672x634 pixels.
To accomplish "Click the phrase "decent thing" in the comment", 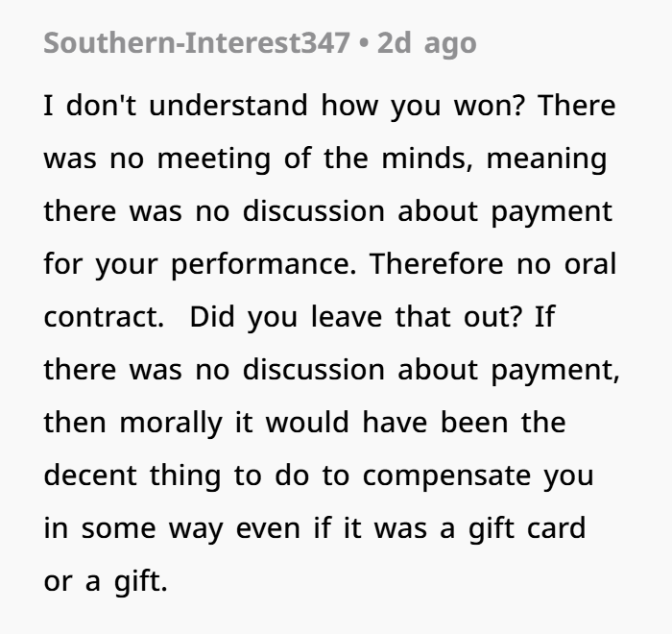I will [132, 476].
